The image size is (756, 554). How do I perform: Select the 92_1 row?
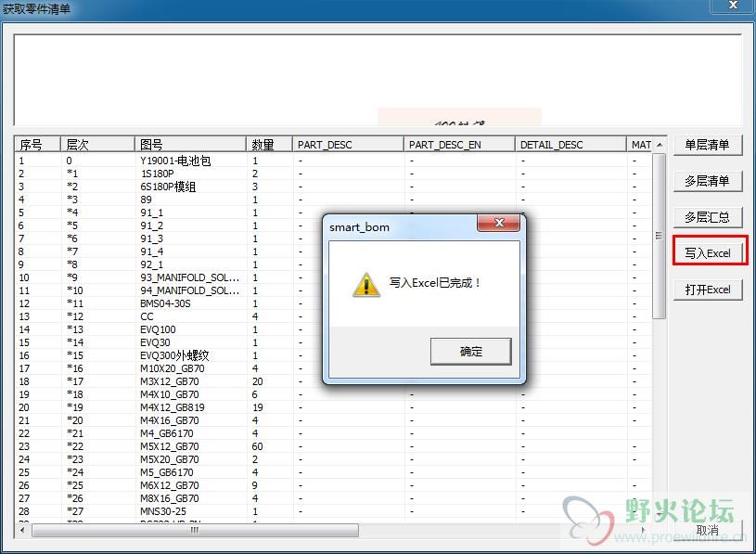333,264
